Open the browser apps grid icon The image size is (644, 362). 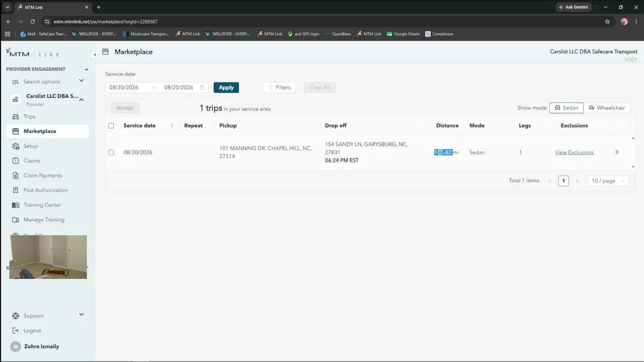(x=8, y=34)
